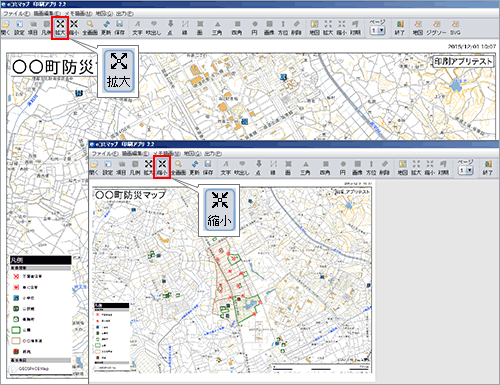Select the 三角 tool in front window

[306, 168]
